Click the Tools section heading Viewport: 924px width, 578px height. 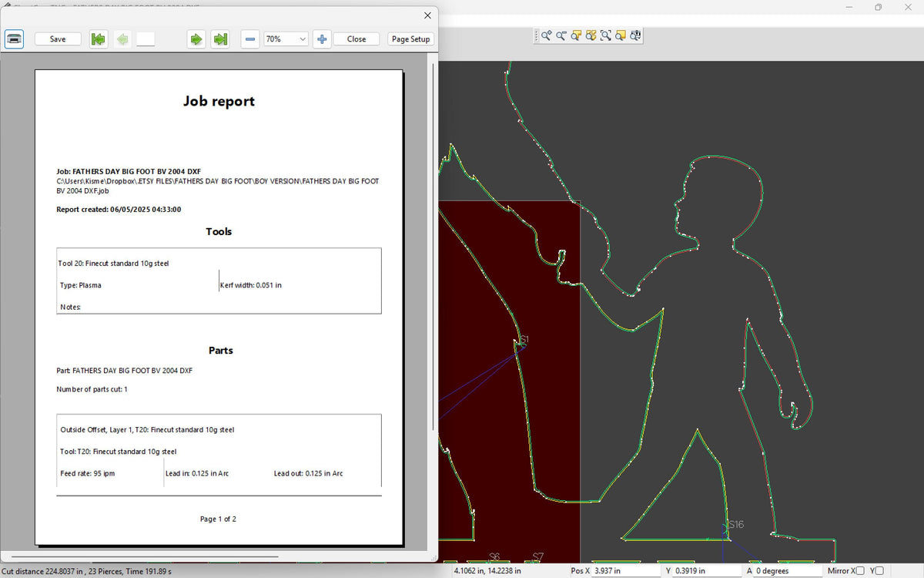point(219,231)
